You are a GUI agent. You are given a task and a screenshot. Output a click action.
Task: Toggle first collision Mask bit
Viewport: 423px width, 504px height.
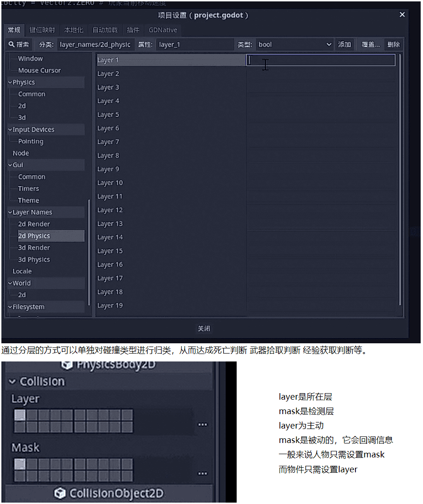click(x=20, y=464)
